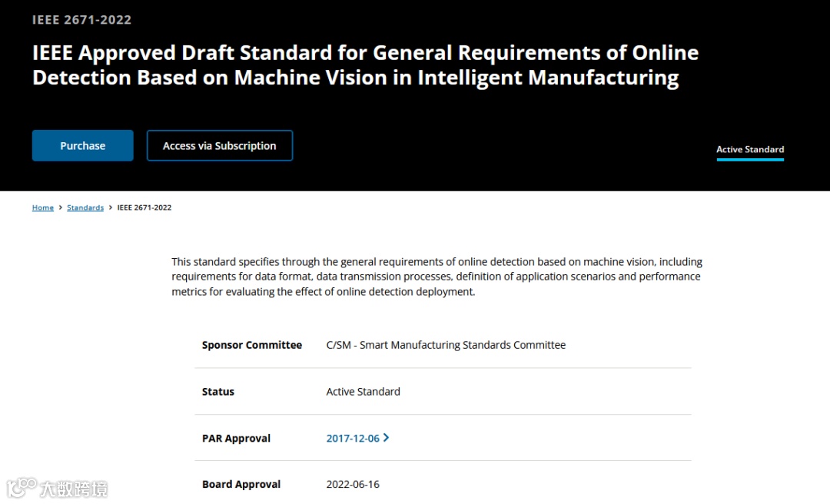This screenshot has width=830, height=504.
Task: Click the C/SM Smart Manufacturing Standards Committee text
Action: point(446,345)
